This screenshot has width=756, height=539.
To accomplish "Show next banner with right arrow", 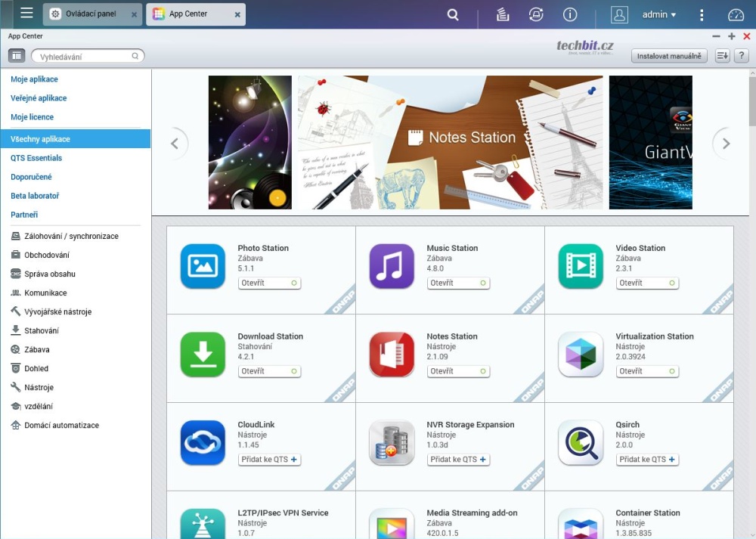I will tap(726, 144).
